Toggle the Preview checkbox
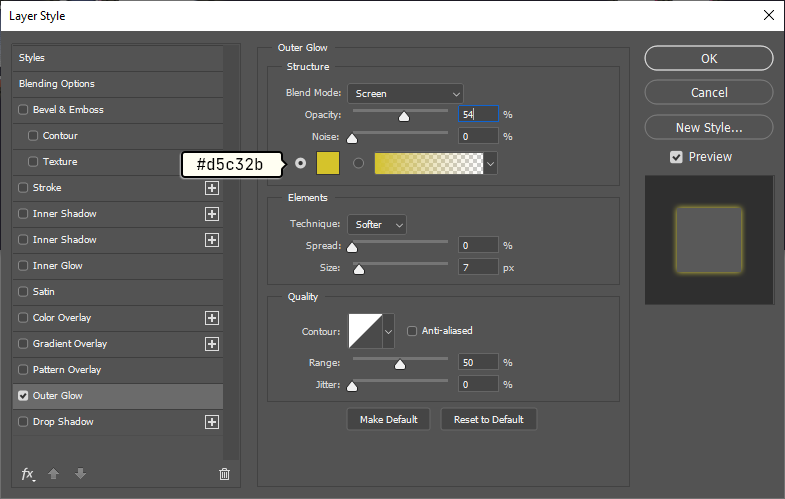This screenshot has width=785, height=499. click(677, 157)
